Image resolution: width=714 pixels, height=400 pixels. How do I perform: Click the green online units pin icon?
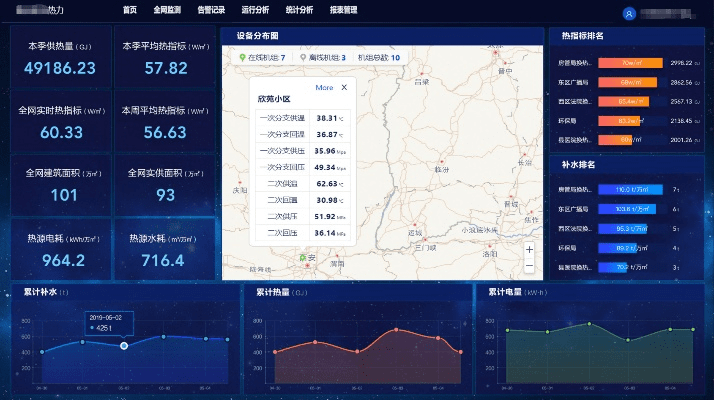point(241,58)
